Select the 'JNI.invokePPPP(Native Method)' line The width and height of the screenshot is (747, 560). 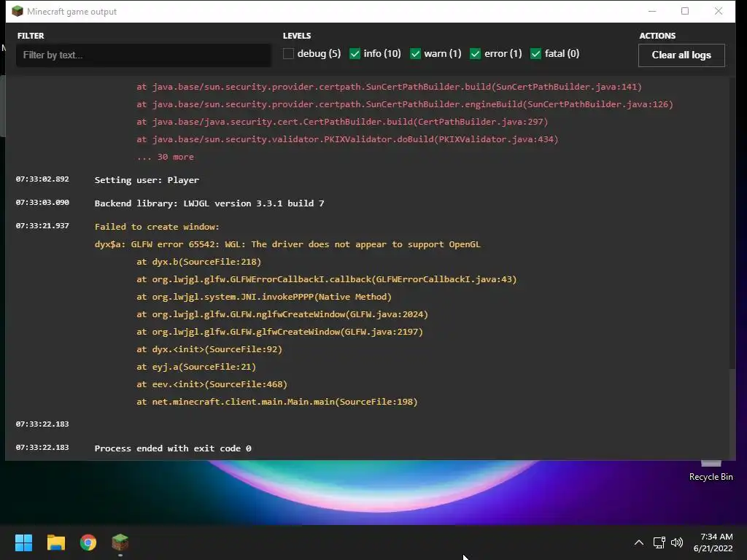(264, 297)
